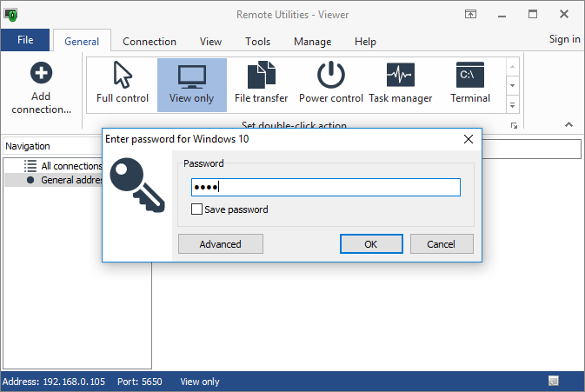This screenshot has width=585, height=392.
Task: Select the Terminal mode icon
Action: 469,76
